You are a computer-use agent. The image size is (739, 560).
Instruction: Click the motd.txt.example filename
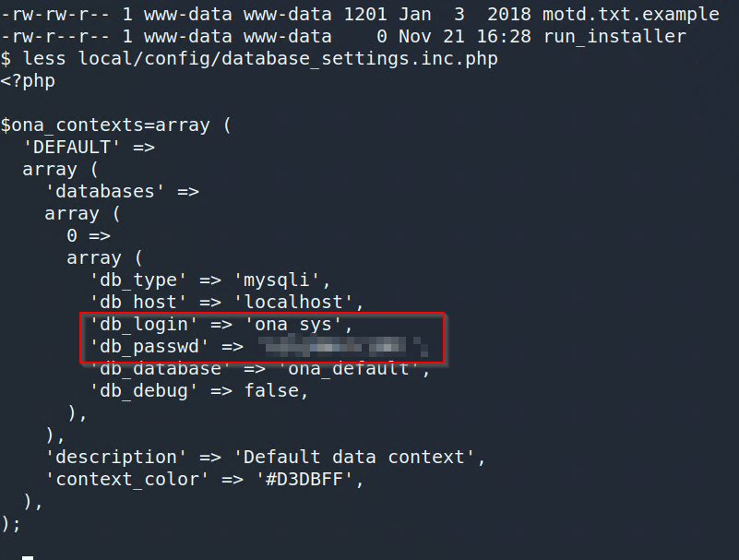[631, 14]
